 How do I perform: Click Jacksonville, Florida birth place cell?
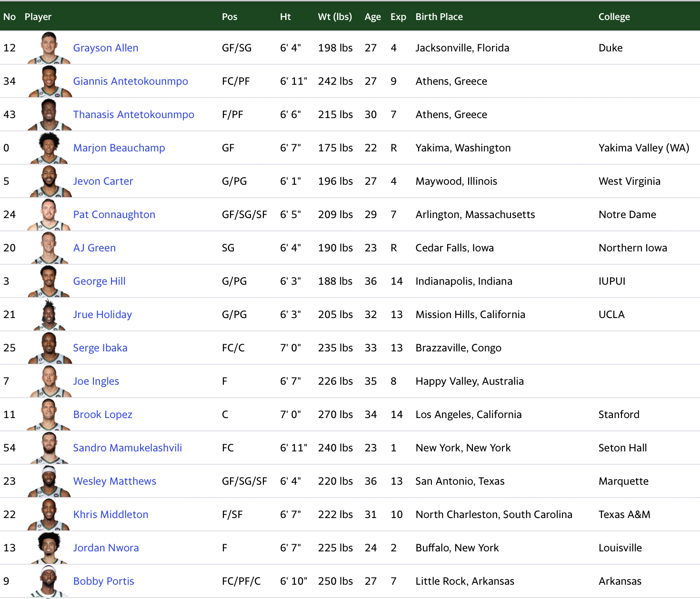[x=462, y=48]
